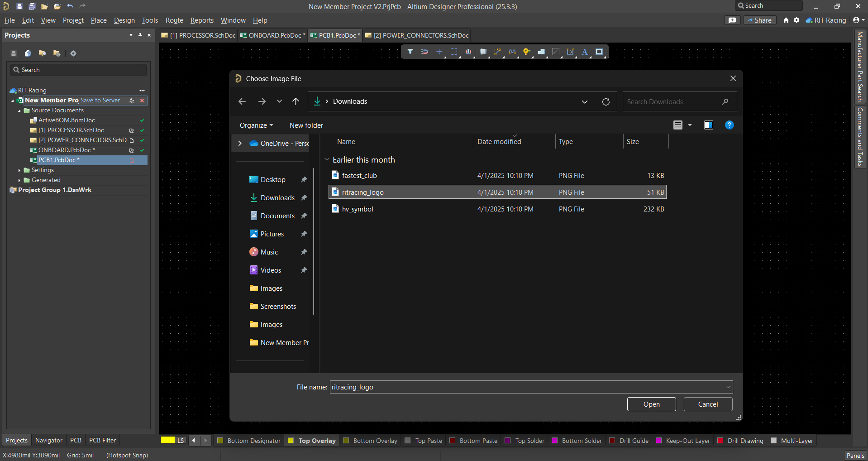Select the place dimension tool
Image resolution: width=868 pixels, height=461 pixels.
pyautogui.click(x=570, y=52)
